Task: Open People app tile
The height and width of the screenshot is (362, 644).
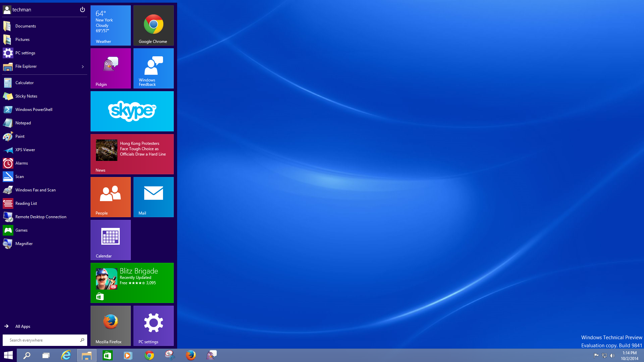Action: click(111, 197)
